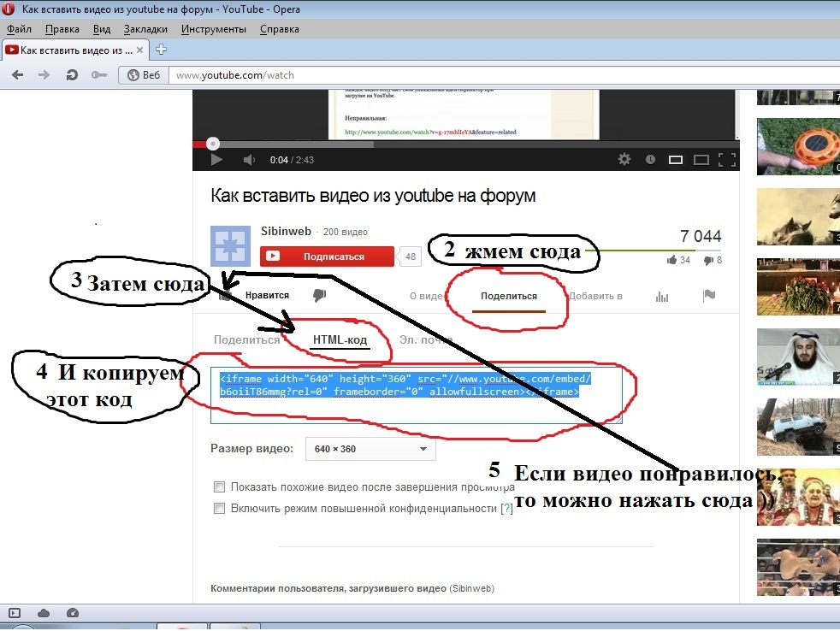Image resolution: width=840 pixels, height=631 pixels.
Task: Open the Добавить в tab
Action: (595, 296)
